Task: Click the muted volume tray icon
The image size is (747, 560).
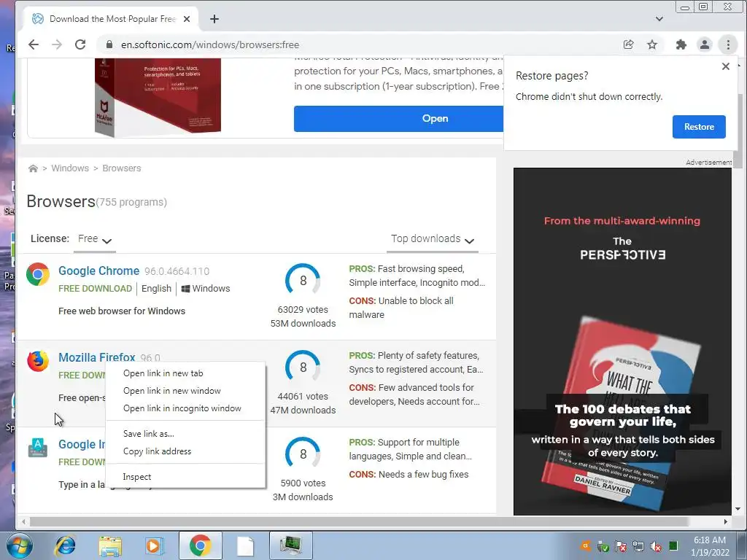Action: [656, 547]
